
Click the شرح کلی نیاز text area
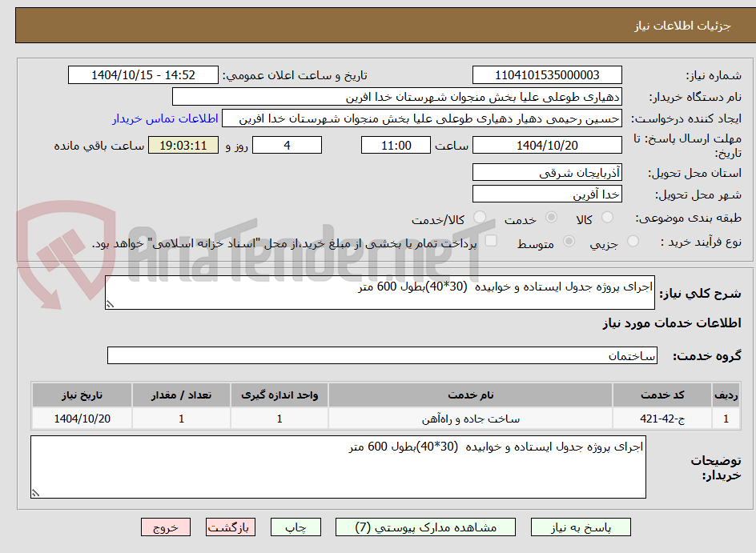380,292
